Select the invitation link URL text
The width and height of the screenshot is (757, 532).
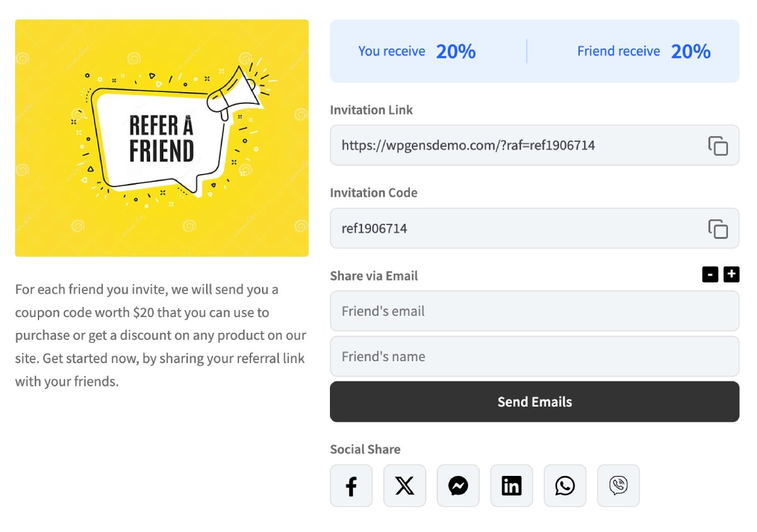(x=468, y=146)
